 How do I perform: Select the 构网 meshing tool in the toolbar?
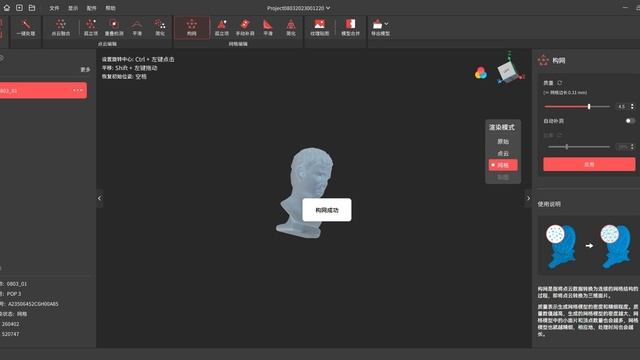click(x=192, y=27)
